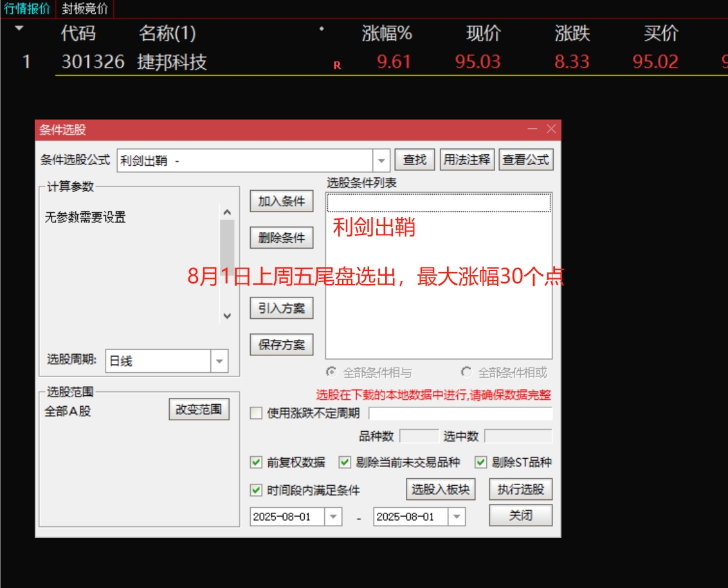
Task: Enable 使用涨跌不定周期 checkbox
Action: [x=257, y=413]
